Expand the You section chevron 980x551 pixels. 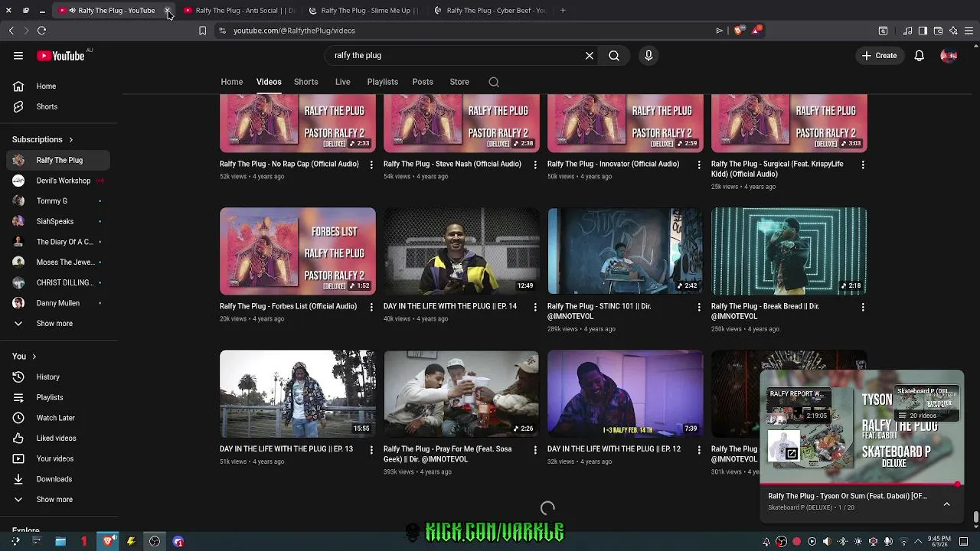34,357
